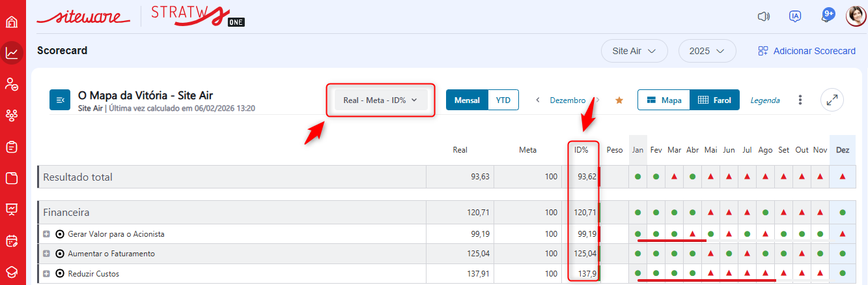Go to previous month with left arrow
868x285 pixels.
tap(538, 100)
